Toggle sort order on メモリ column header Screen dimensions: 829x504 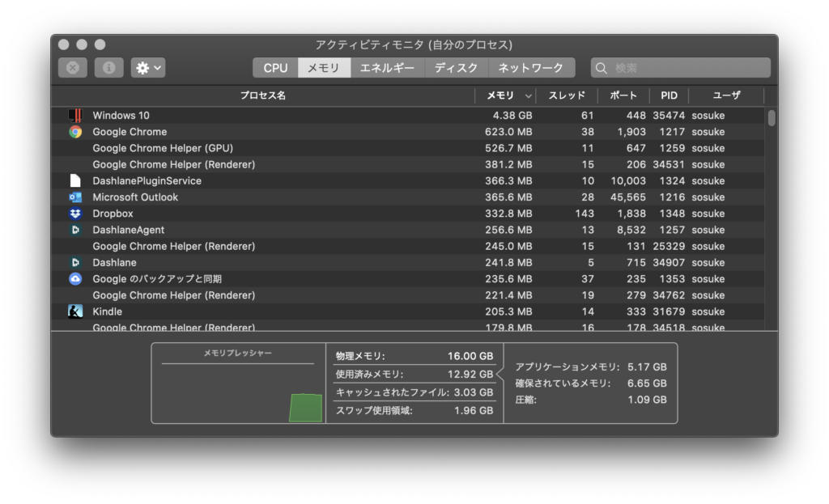[506, 95]
